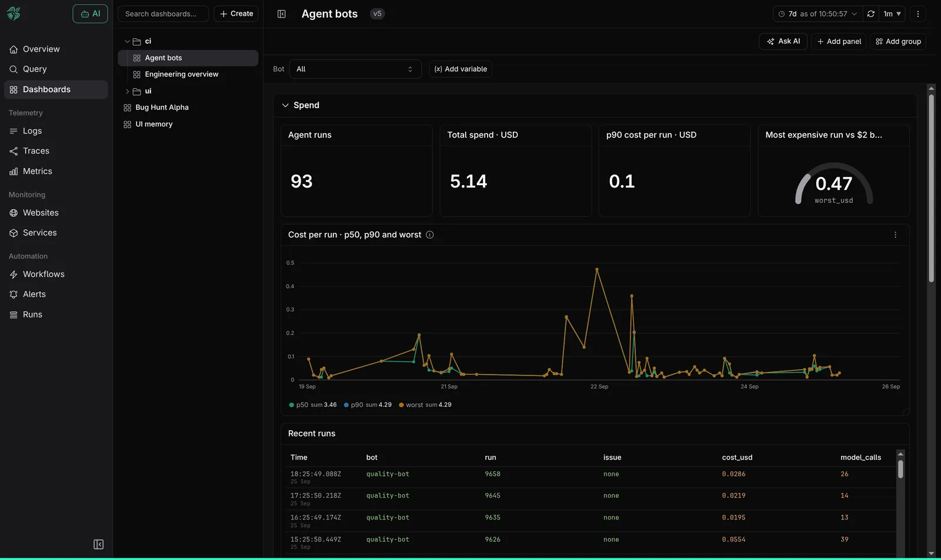Select the Runs list icon
The height and width of the screenshot is (560, 941).
[x=14, y=315]
